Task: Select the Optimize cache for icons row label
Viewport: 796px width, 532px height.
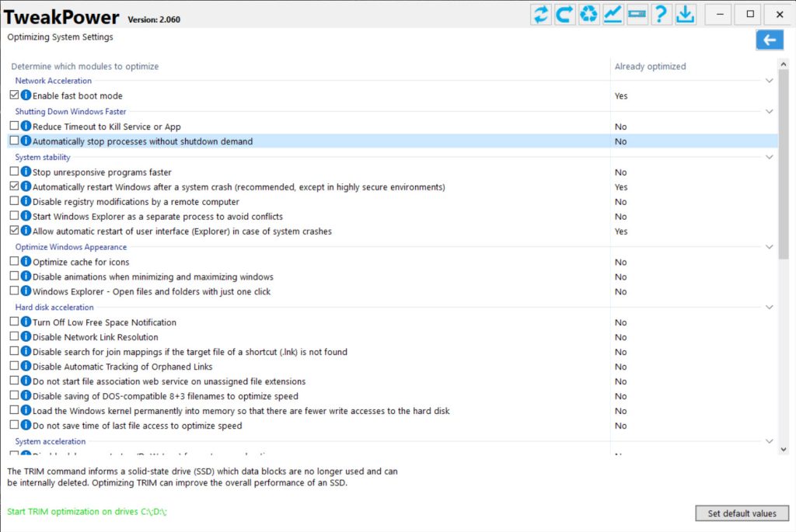Action: point(81,263)
